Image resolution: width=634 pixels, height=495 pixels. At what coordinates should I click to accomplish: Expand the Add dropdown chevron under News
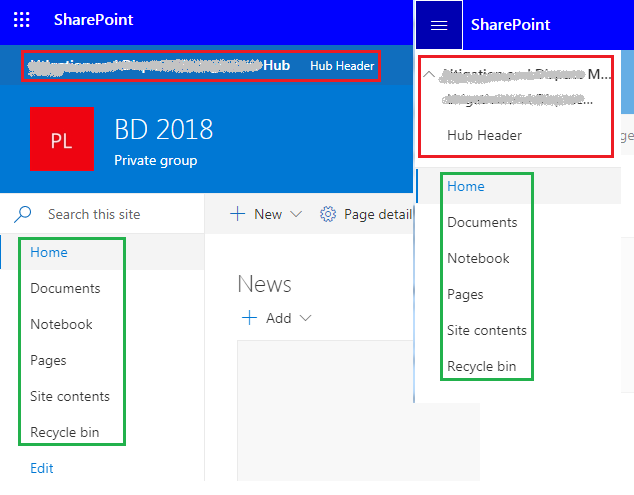point(305,318)
